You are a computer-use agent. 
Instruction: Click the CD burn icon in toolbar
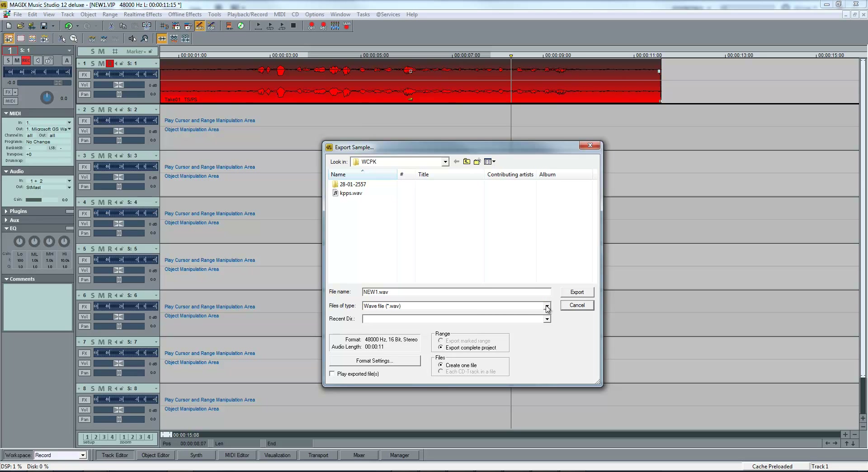tap(241, 26)
